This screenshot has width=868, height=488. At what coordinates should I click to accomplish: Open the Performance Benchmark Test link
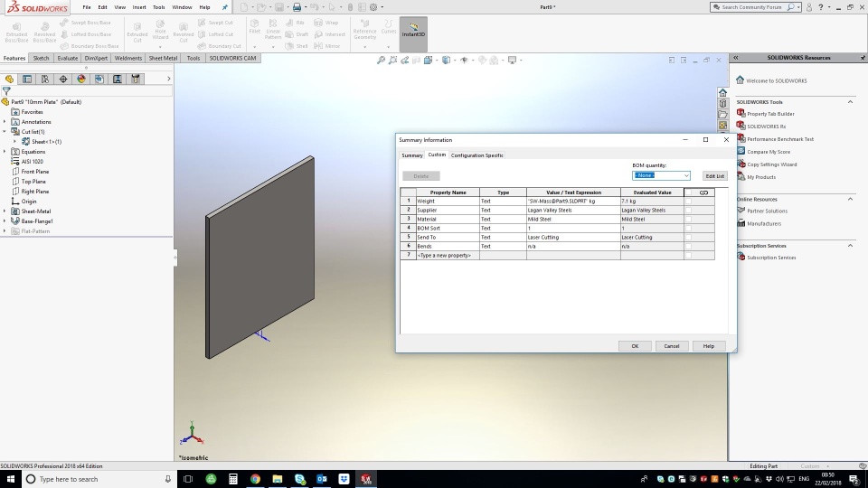click(780, 139)
